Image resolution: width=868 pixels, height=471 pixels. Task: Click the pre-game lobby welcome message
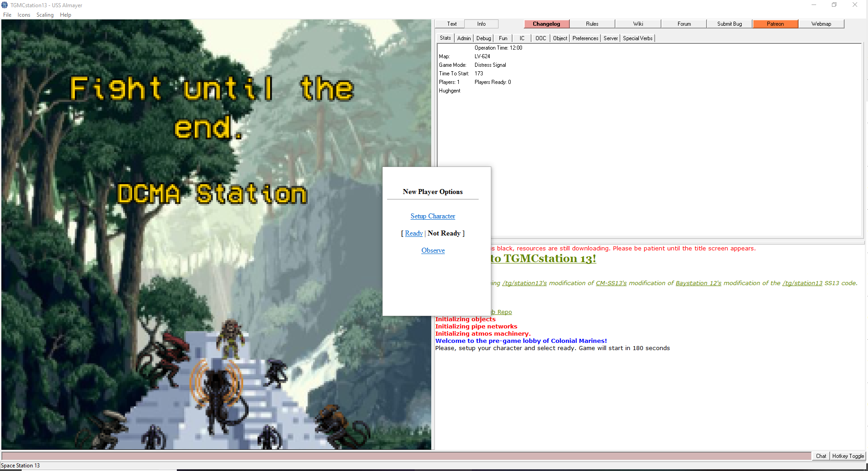click(521, 341)
